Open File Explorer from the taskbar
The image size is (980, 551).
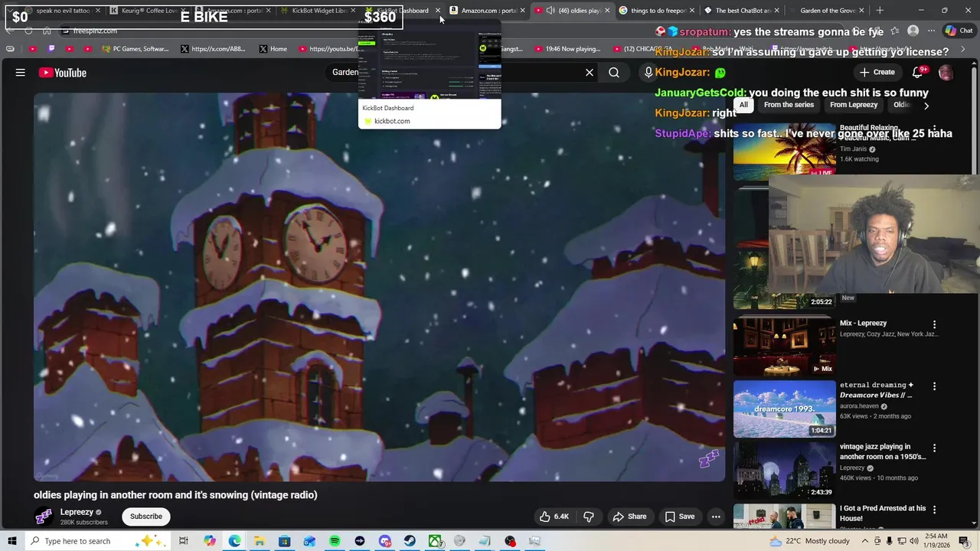click(260, 541)
